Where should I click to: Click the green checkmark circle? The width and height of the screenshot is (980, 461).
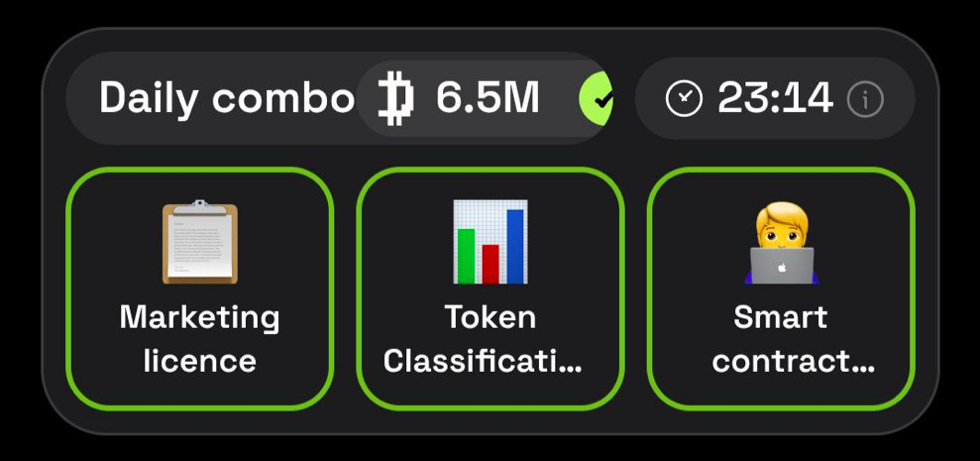coord(597,98)
